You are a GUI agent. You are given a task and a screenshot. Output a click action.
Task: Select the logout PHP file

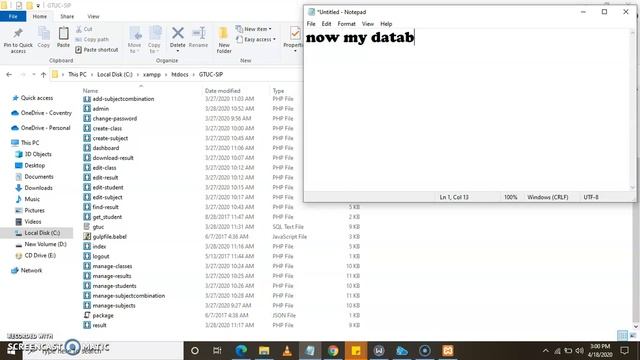(101, 256)
